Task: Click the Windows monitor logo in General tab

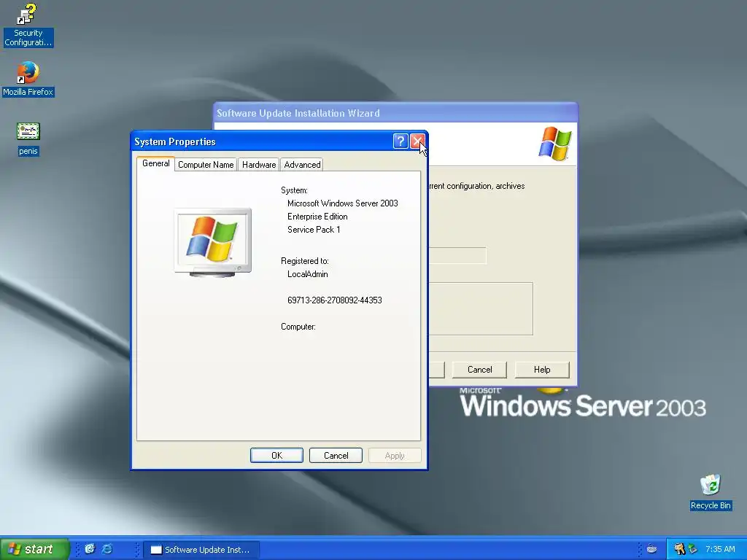Action: pyautogui.click(x=213, y=243)
